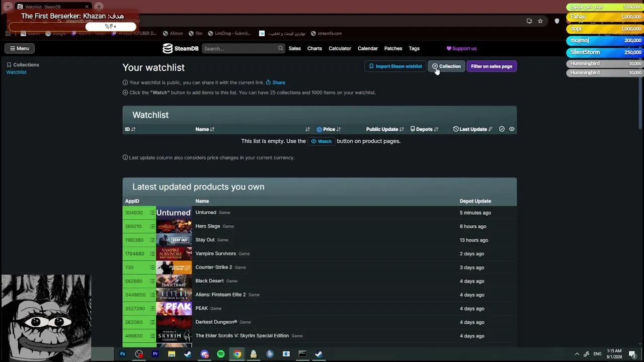Viewport: 644px width, 362px height.
Task: Open the Calculator page
Action: coord(340,48)
